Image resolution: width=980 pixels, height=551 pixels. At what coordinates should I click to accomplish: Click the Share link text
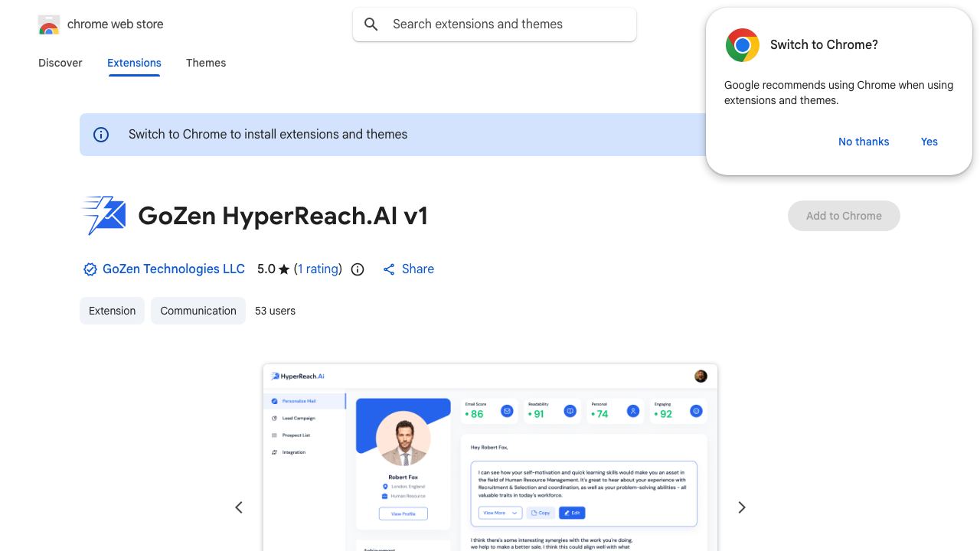(418, 269)
